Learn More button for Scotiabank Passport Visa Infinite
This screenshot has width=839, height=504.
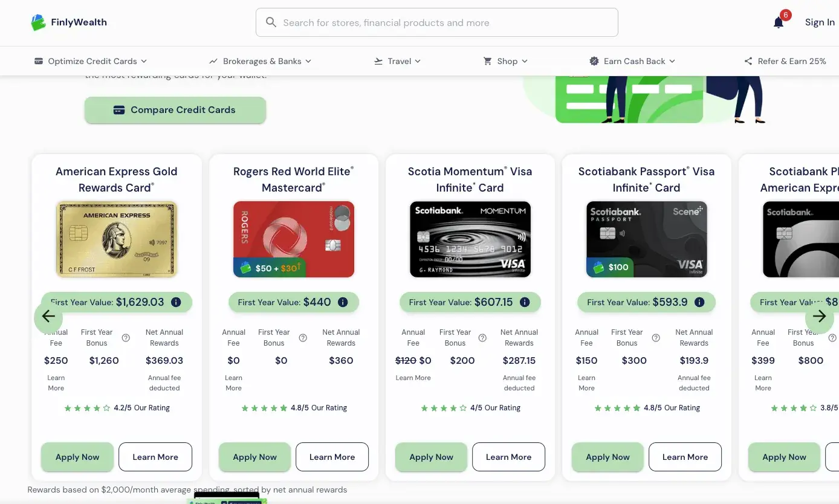point(685,457)
